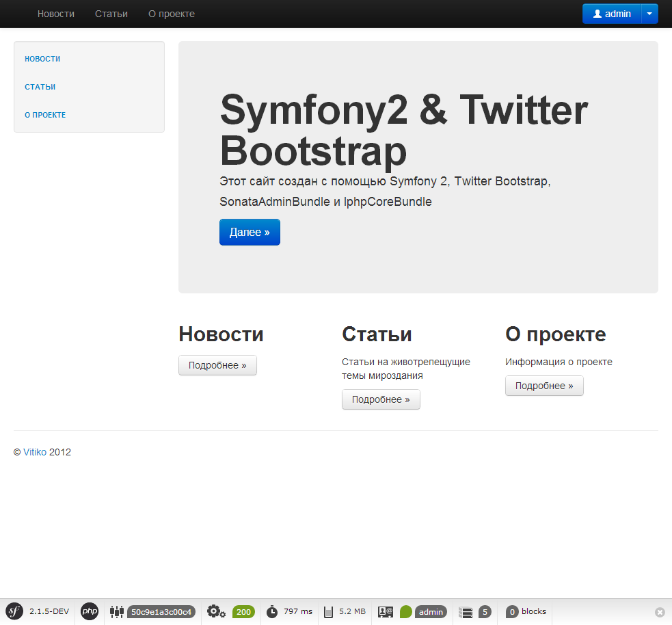Open request gears icon in toolbar

pos(216,612)
